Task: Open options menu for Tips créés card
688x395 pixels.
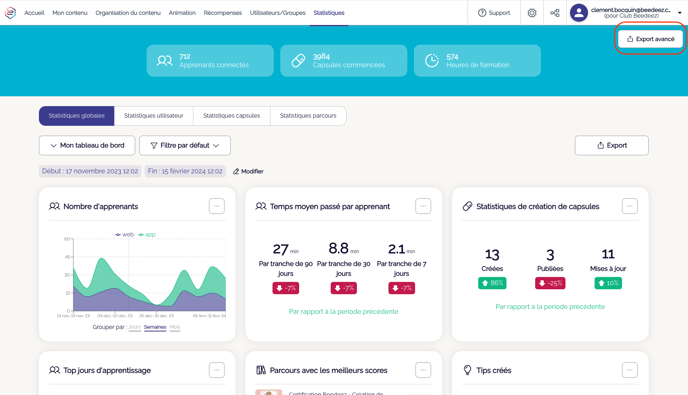Action: (630, 370)
